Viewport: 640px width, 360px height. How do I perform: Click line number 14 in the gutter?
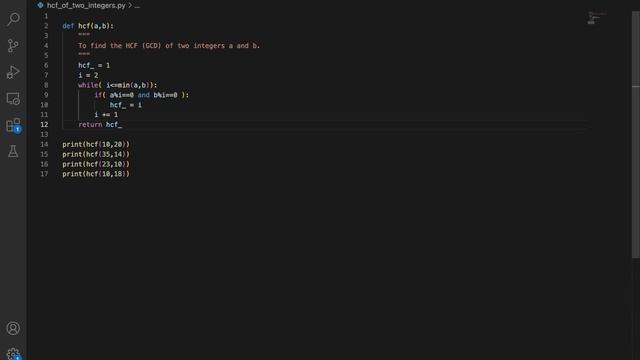[44, 144]
